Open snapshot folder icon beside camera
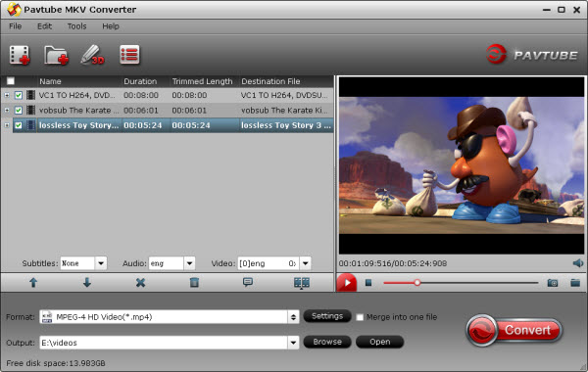The image size is (588, 372). (x=575, y=283)
